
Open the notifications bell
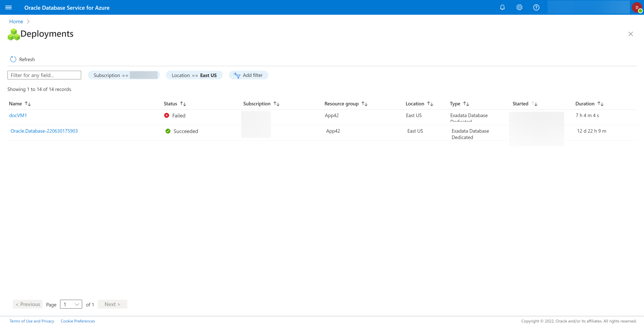click(502, 8)
